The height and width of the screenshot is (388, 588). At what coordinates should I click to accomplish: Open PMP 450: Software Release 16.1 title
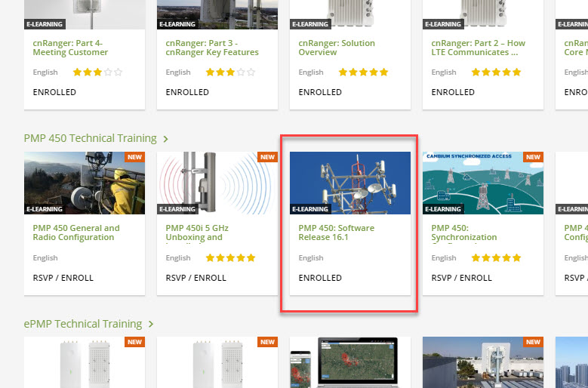(x=337, y=232)
